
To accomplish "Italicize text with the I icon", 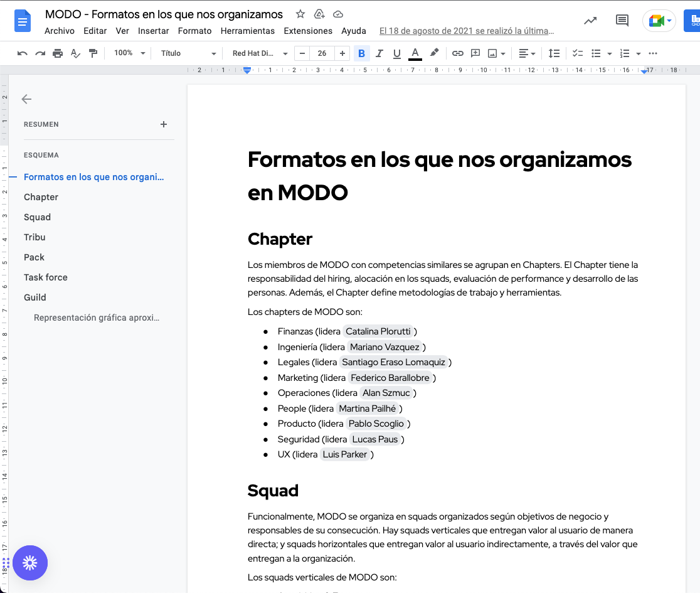I will [379, 53].
